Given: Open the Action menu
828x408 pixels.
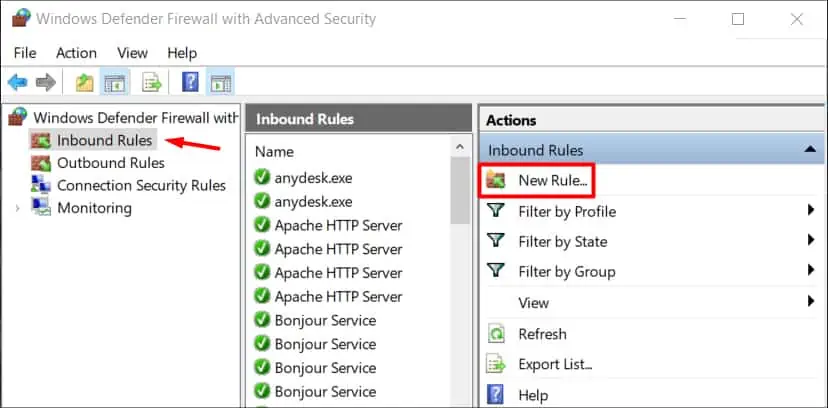Looking at the screenshot, I should point(77,53).
